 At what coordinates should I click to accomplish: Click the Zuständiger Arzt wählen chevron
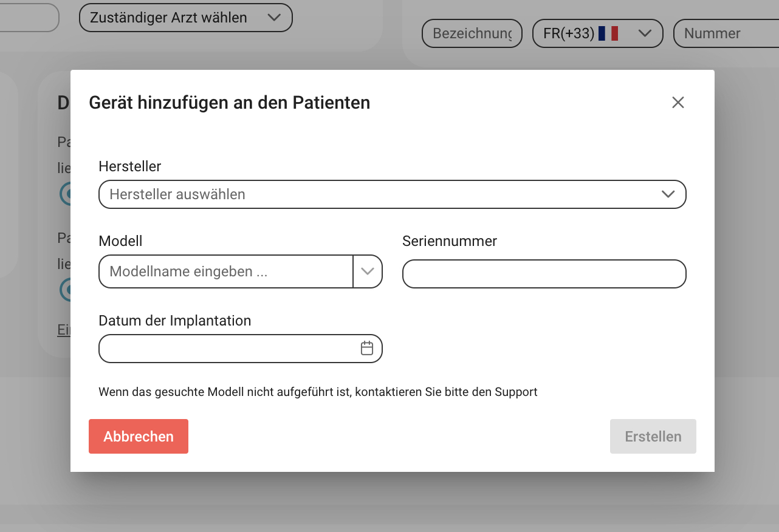tap(274, 18)
